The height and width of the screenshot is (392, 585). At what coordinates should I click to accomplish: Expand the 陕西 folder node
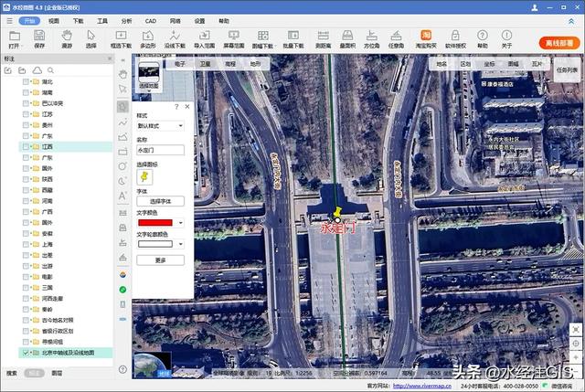pyautogui.click(x=31, y=179)
